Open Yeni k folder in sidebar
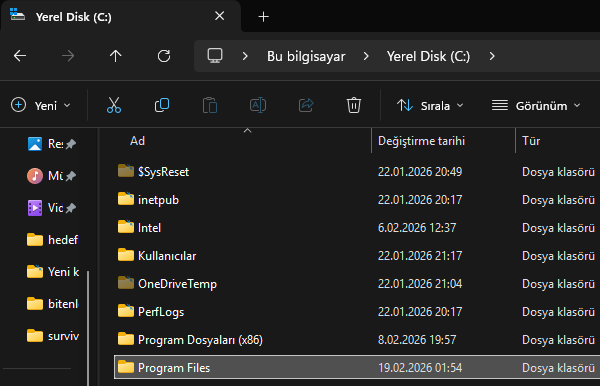The width and height of the screenshot is (600, 386). coord(52,272)
